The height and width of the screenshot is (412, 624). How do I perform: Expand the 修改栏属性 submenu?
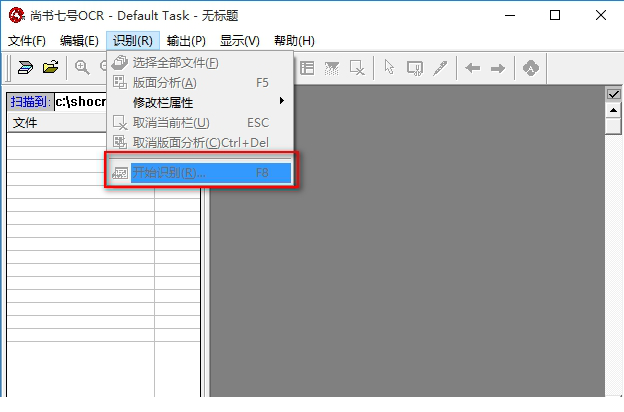tap(201, 102)
